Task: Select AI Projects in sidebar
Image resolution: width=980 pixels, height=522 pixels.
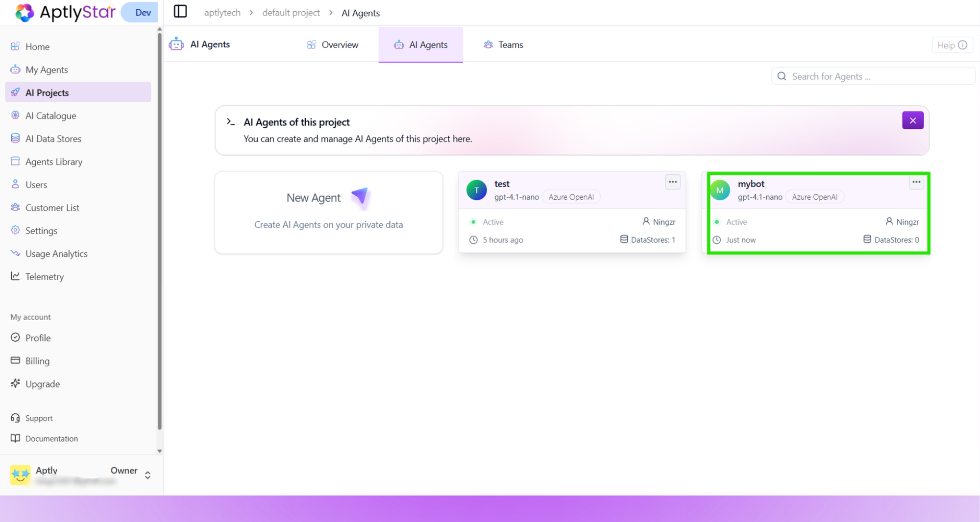Action: tap(78, 93)
